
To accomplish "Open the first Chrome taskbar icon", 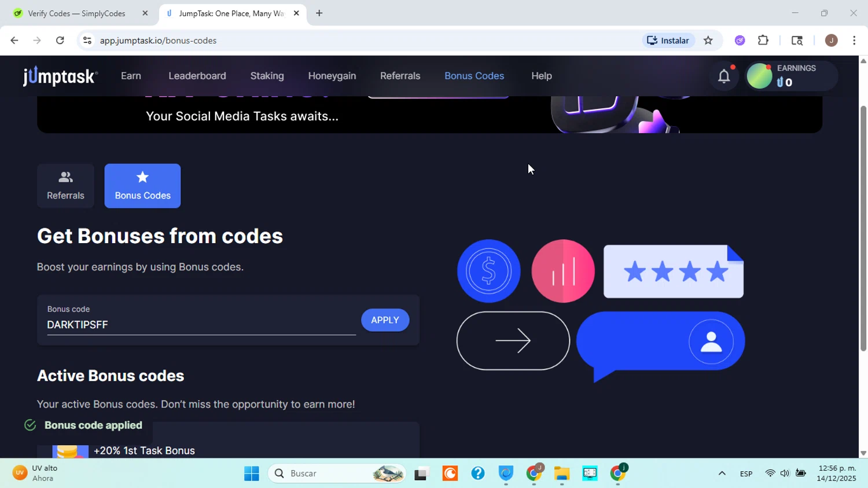I will 534,474.
